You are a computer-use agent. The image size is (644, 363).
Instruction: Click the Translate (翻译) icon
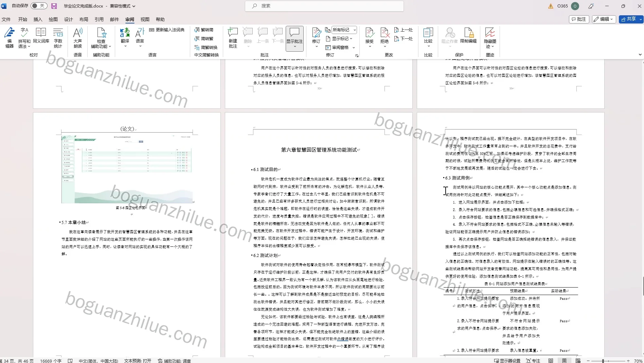tap(125, 33)
